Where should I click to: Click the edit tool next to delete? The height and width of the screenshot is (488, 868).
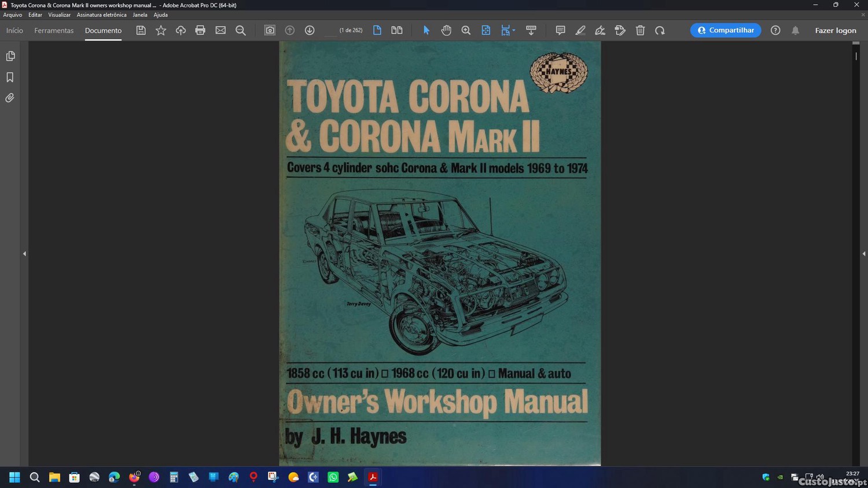pos(620,30)
